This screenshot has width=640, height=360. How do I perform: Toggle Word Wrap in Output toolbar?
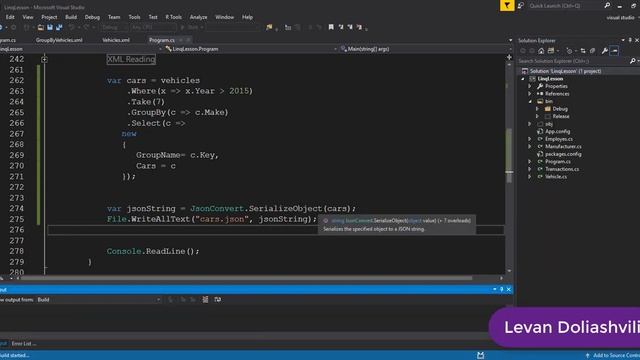218,300
